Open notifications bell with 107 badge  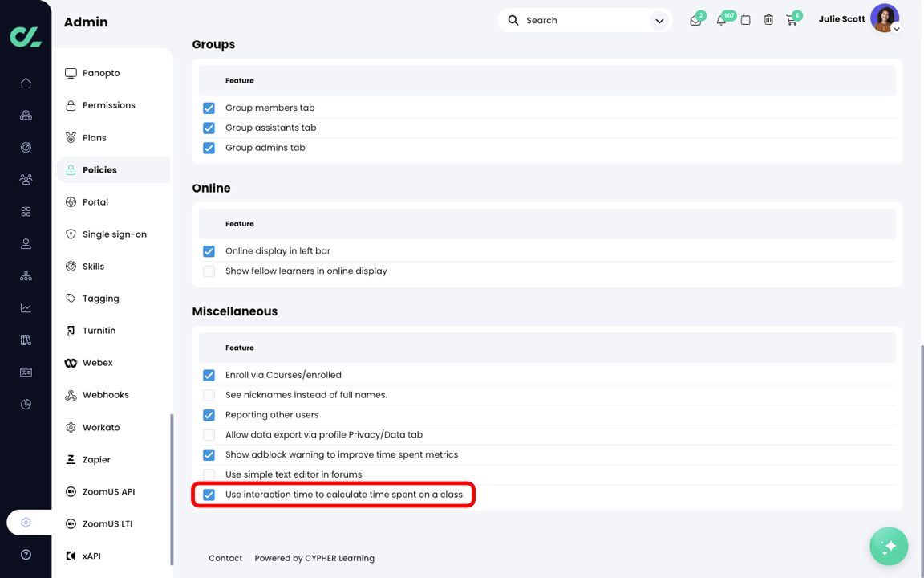(x=721, y=21)
